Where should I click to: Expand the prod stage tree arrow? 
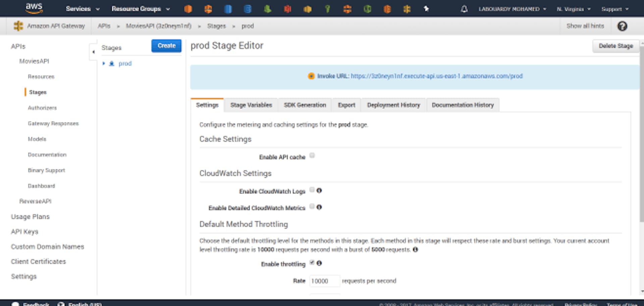tap(104, 63)
